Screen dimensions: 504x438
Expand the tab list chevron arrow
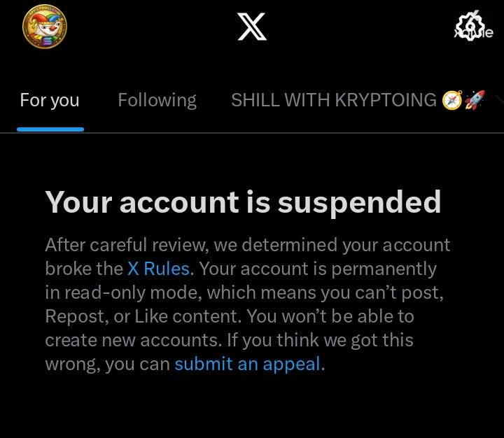[498, 101]
